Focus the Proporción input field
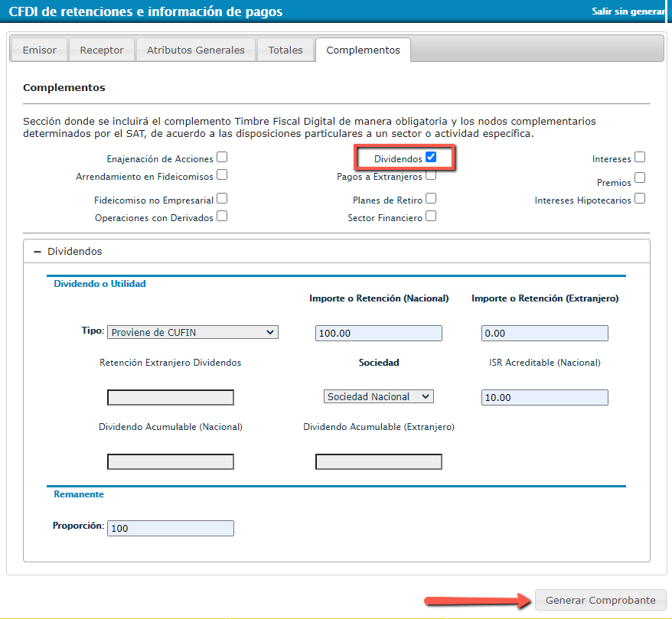Screen dimensions: 672x619 tap(171, 529)
